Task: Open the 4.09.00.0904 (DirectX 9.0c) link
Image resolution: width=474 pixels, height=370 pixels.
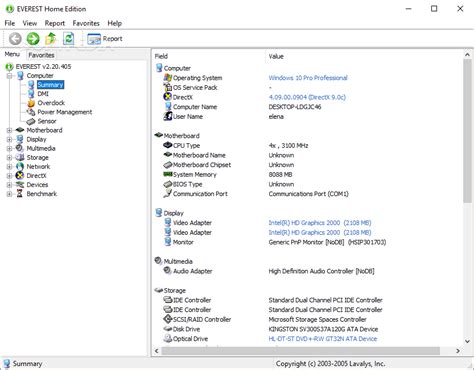Action: point(307,97)
